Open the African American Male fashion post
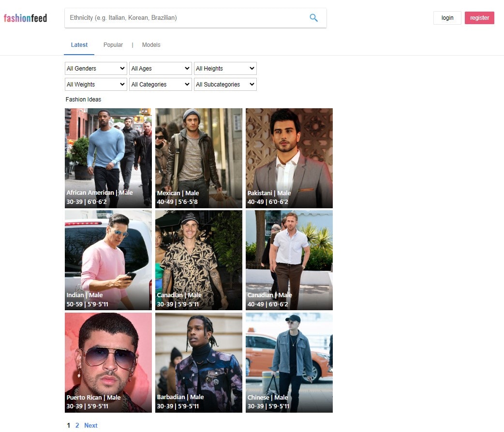The height and width of the screenshot is (432, 504). 108,158
